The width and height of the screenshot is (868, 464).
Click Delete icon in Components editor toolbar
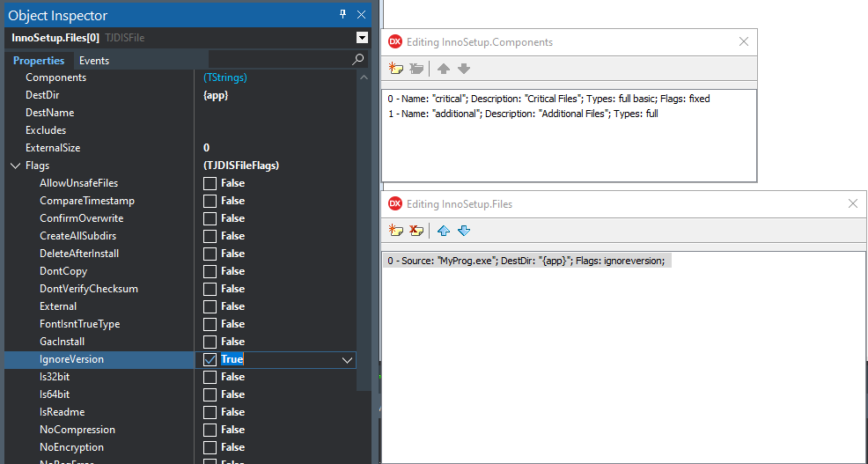click(416, 69)
